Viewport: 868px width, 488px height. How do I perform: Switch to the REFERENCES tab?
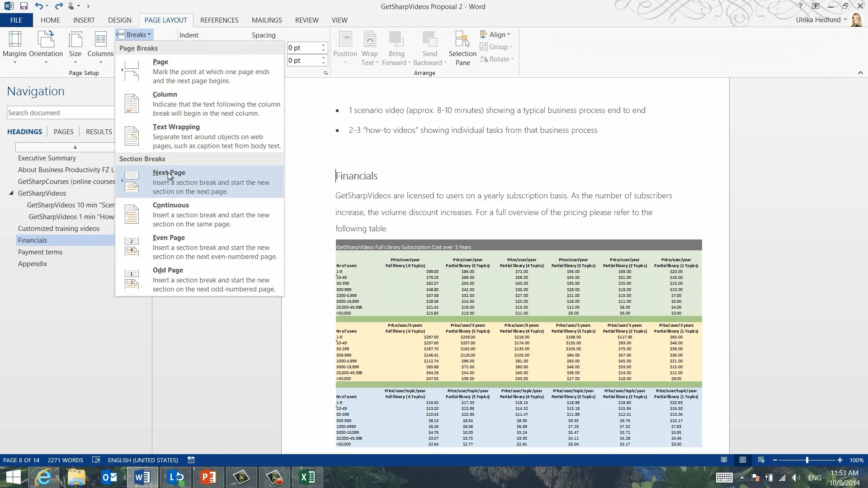pos(219,20)
